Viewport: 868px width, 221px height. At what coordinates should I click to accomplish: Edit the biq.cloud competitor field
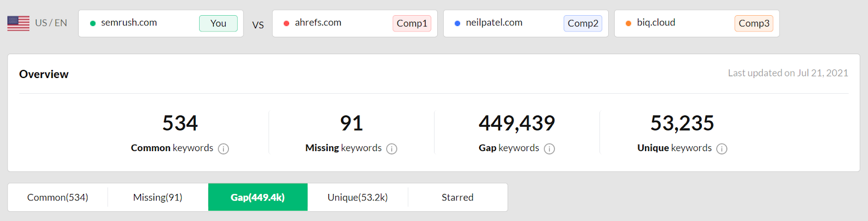(x=697, y=23)
